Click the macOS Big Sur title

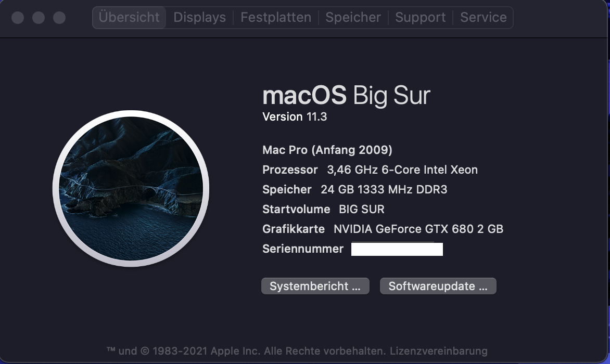pyautogui.click(x=346, y=96)
